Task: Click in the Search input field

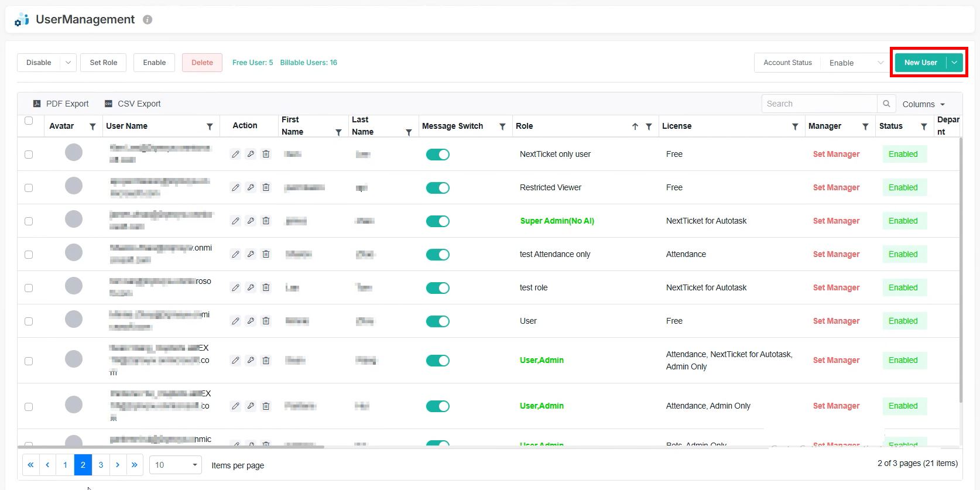Action: pos(818,104)
